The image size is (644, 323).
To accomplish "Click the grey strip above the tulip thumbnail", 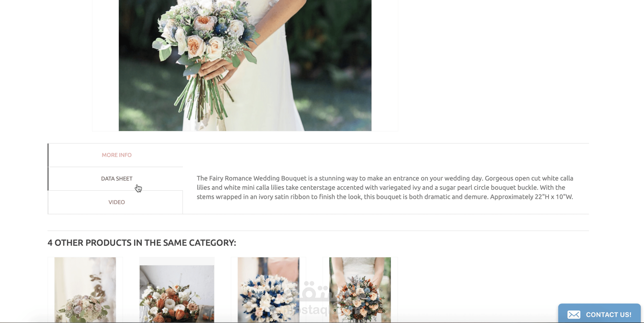I will point(177,261).
